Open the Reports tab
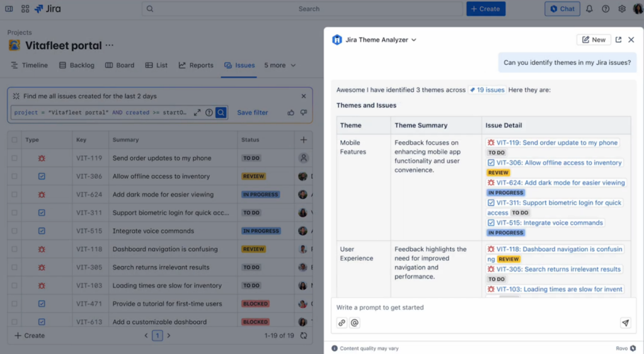This screenshot has width=644, height=354. [196, 66]
